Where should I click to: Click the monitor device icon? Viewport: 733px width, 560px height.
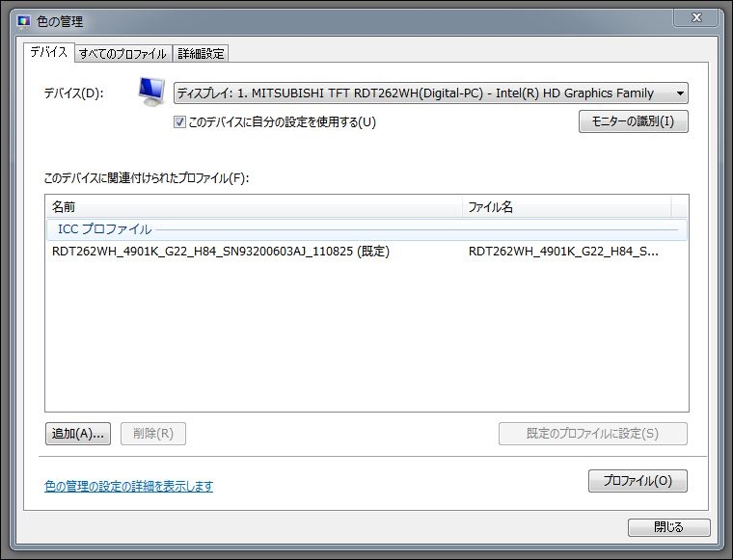151,92
